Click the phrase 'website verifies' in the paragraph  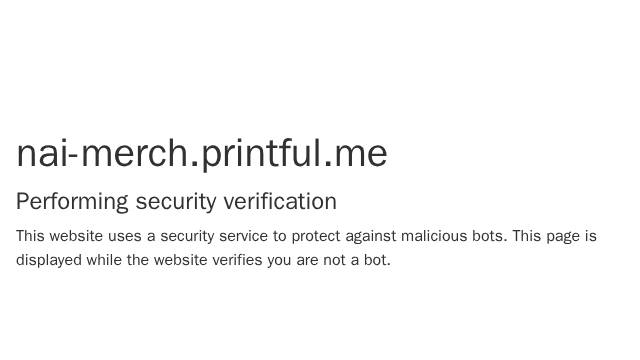click(208, 260)
